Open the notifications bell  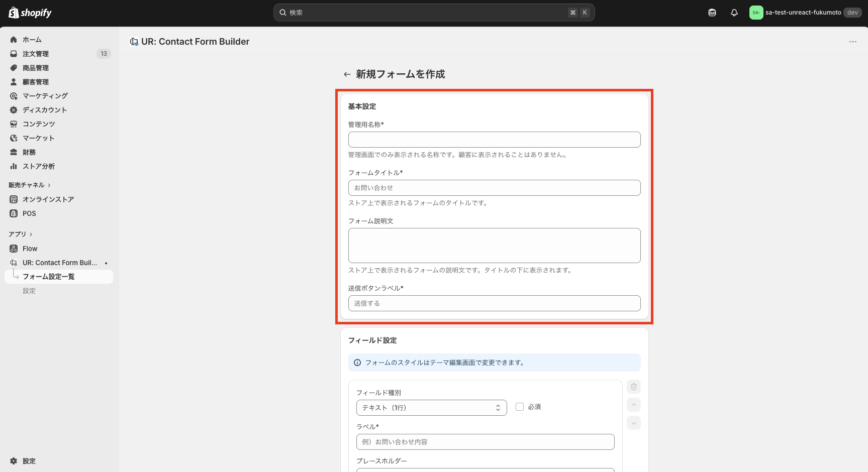tap(734, 13)
